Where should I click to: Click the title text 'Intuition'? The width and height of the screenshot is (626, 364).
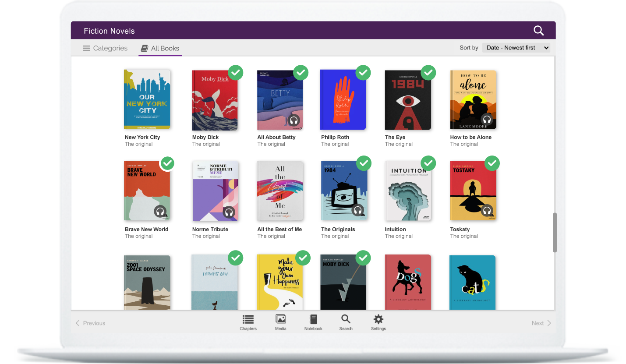(396, 229)
